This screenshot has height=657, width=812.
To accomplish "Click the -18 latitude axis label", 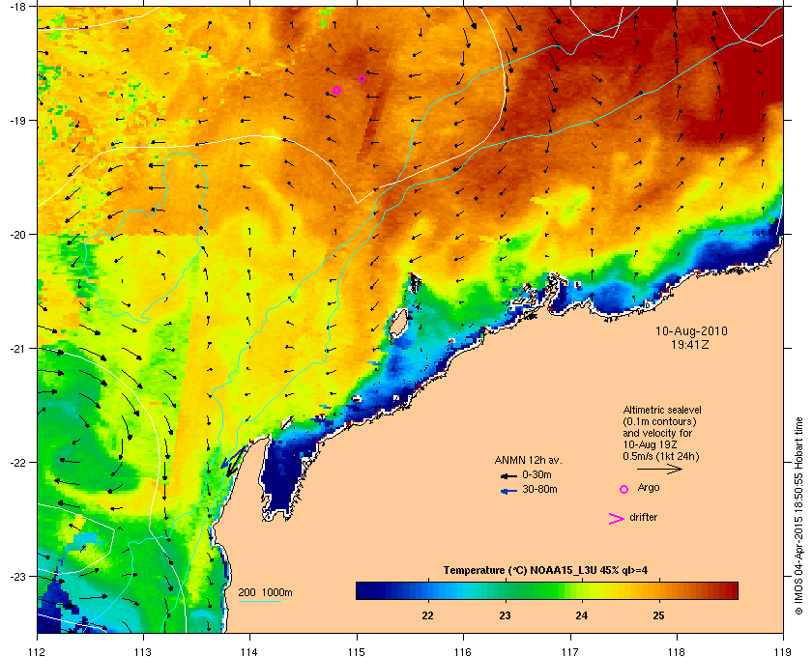I will click(16, 6).
